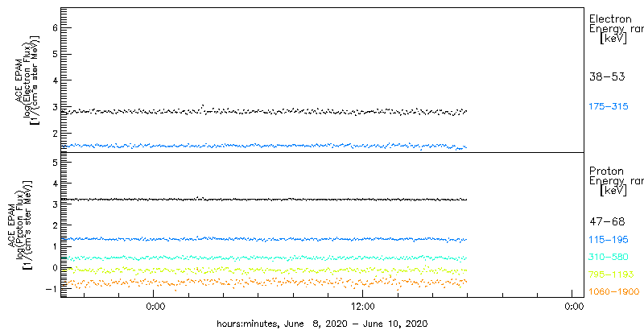Click the Proton legend heading

click(607, 171)
